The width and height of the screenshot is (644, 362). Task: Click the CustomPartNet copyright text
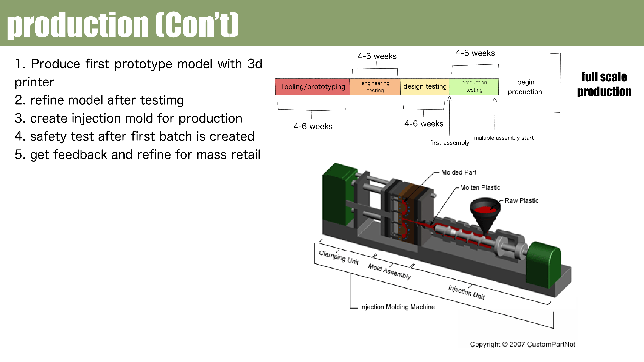[522, 344]
